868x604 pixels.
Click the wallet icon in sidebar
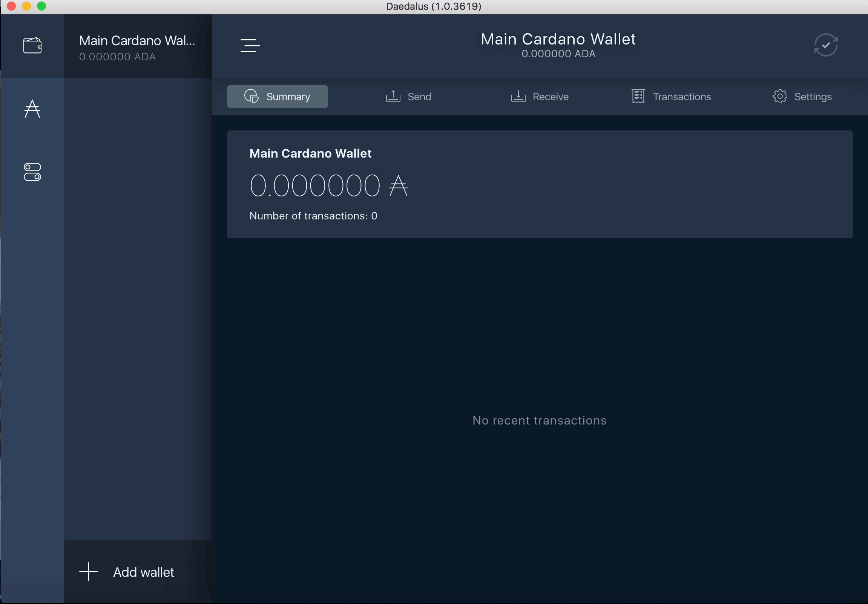point(32,46)
